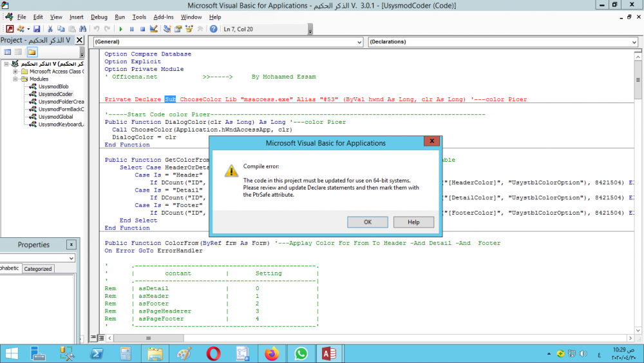Open Tools menu

click(139, 17)
